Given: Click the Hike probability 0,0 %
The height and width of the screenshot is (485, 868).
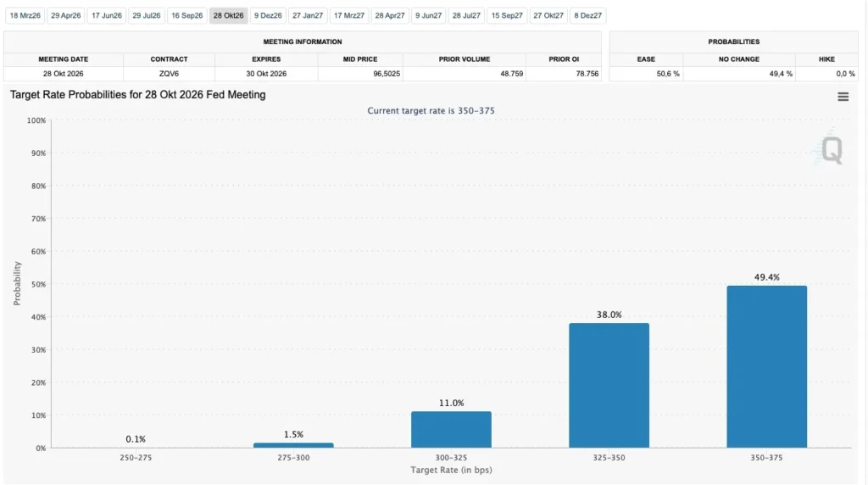Looking at the screenshot, I should pyautogui.click(x=845, y=74).
